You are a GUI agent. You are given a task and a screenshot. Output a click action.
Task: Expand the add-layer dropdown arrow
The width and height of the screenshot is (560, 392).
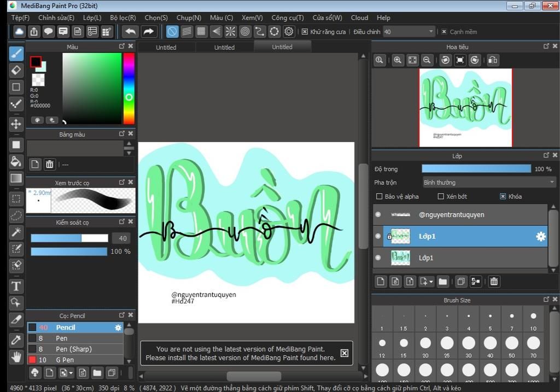coord(431,282)
